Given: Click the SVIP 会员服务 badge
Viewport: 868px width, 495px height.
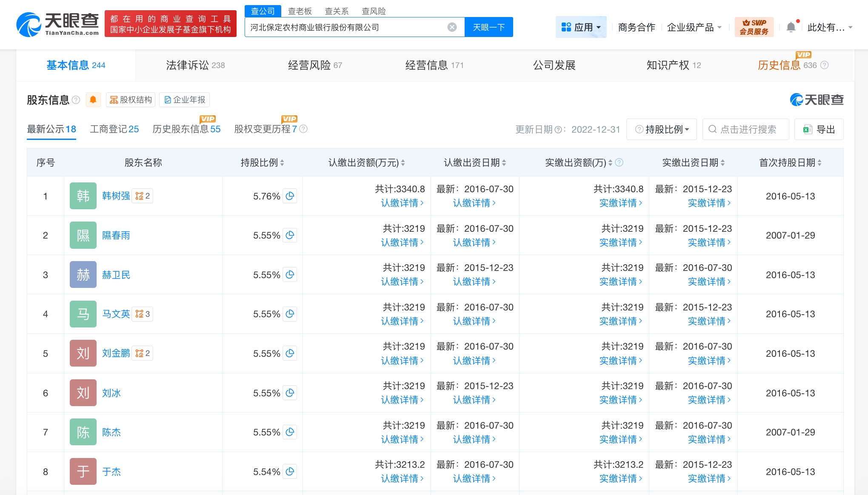Looking at the screenshot, I should [754, 27].
